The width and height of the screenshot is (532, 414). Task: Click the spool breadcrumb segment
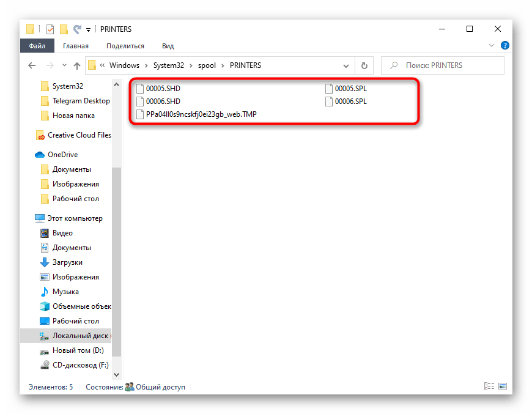click(207, 65)
